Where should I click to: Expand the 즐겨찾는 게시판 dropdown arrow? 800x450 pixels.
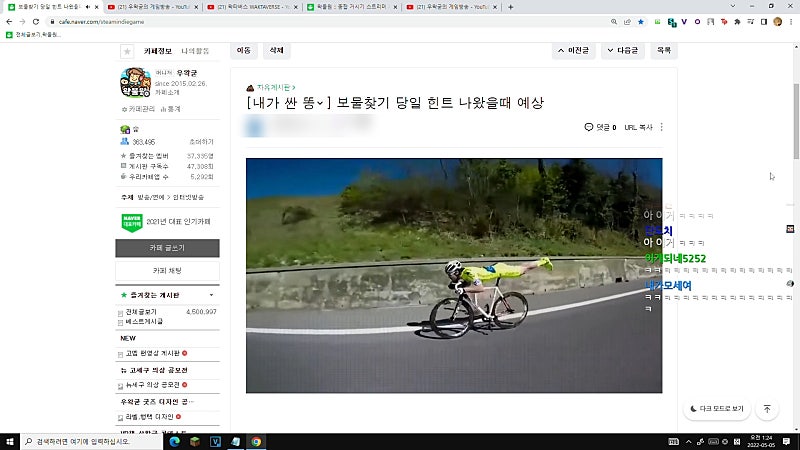coord(211,295)
